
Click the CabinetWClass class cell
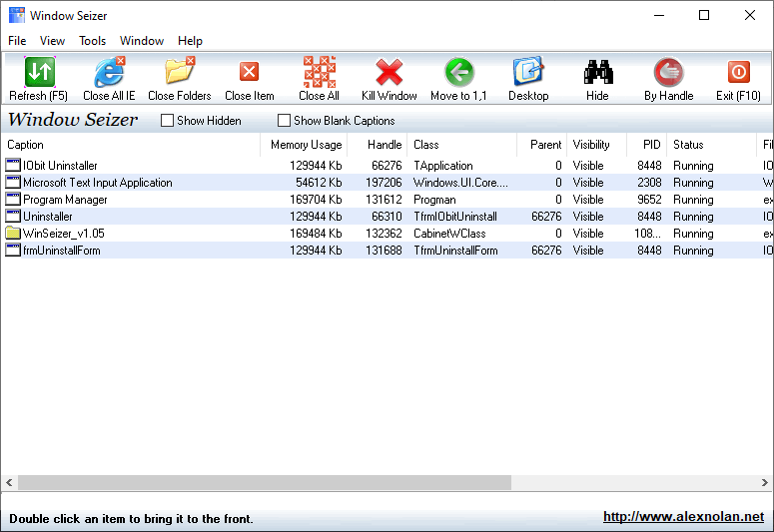[x=449, y=234]
